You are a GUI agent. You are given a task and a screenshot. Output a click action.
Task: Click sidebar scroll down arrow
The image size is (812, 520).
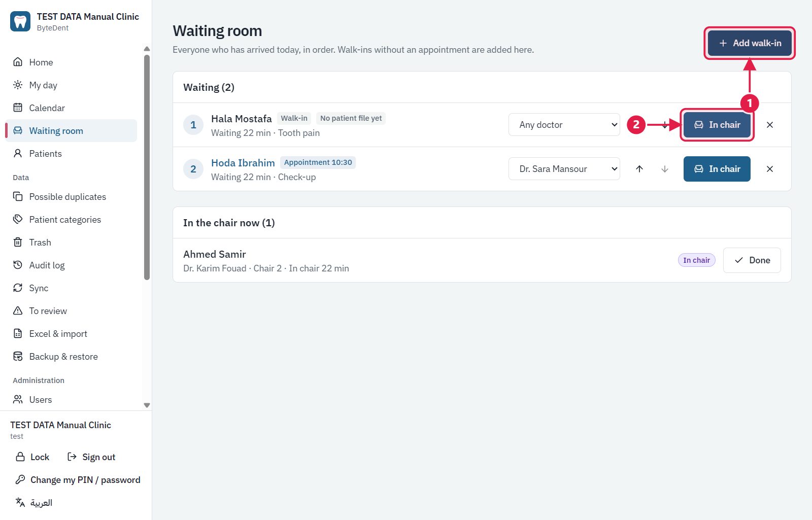(147, 405)
